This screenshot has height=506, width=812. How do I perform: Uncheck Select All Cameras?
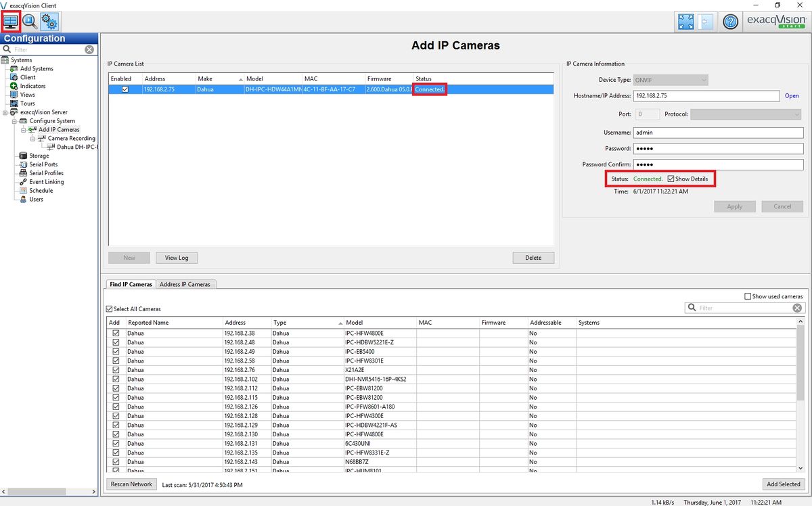pyautogui.click(x=110, y=309)
